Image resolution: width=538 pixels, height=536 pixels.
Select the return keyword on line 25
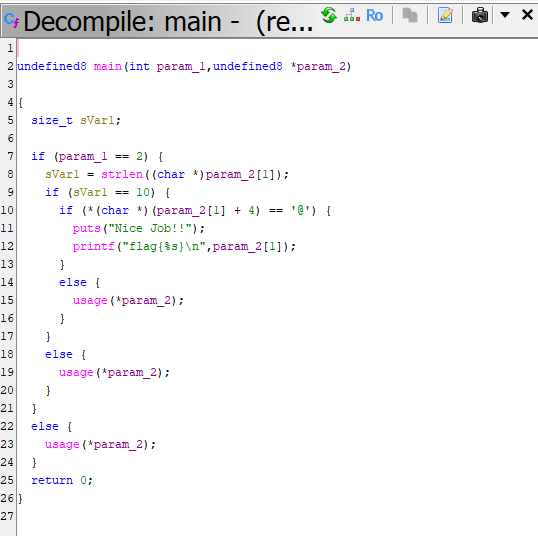pos(52,480)
